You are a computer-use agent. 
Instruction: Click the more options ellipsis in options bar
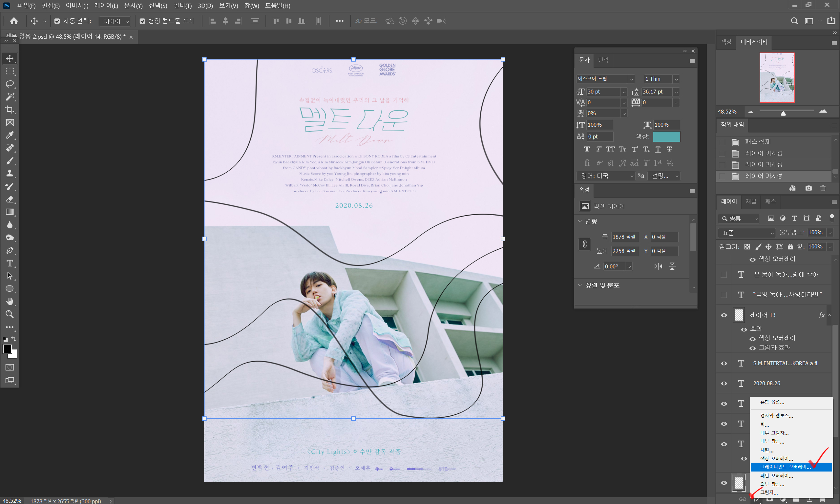coord(340,21)
